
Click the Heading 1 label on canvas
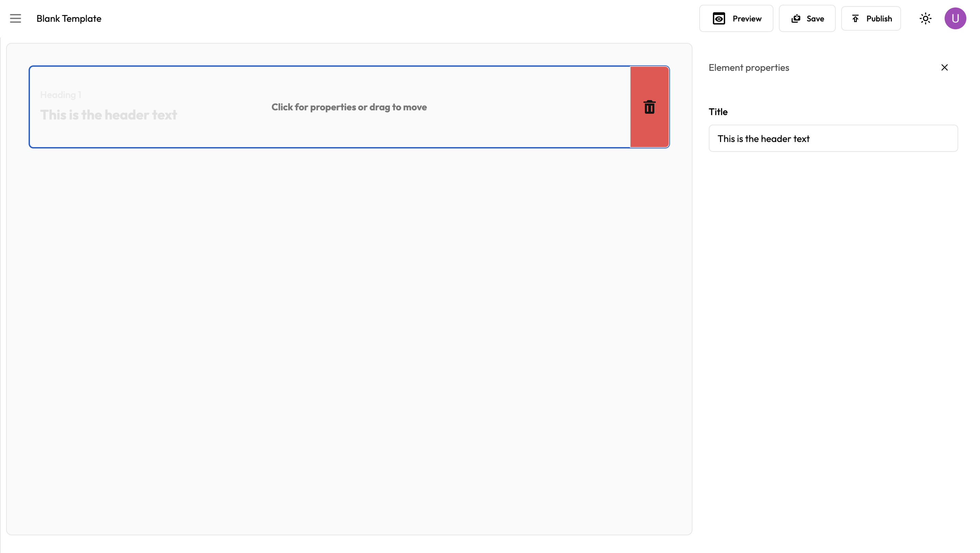click(x=61, y=95)
